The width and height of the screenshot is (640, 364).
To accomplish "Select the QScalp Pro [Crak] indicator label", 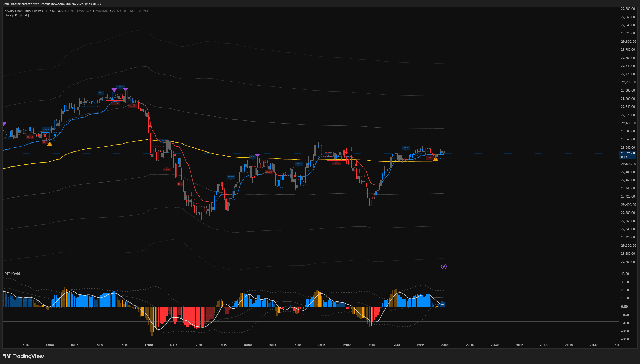I will pos(17,15).
